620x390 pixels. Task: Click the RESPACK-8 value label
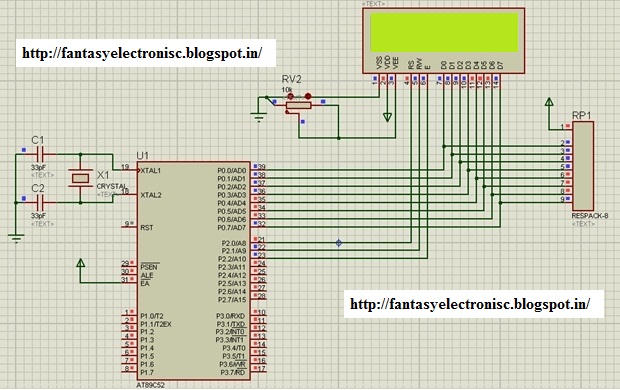590,216
